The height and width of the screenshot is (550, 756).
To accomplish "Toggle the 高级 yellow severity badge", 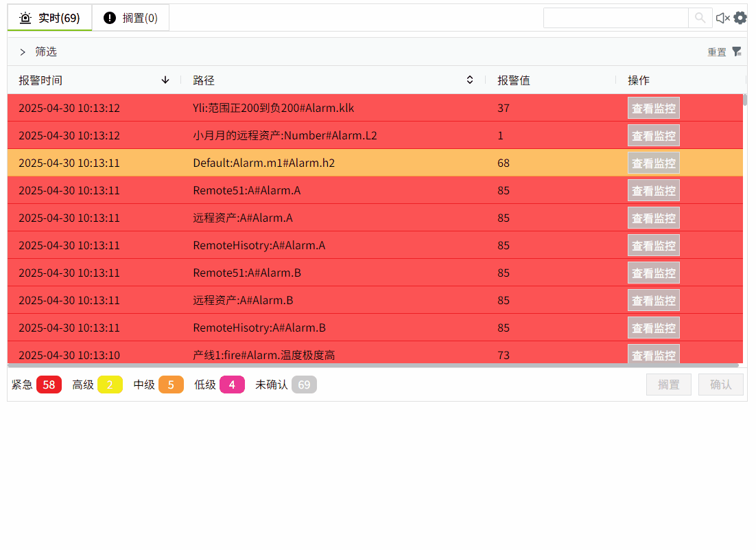I will click(x=110, y=385).
